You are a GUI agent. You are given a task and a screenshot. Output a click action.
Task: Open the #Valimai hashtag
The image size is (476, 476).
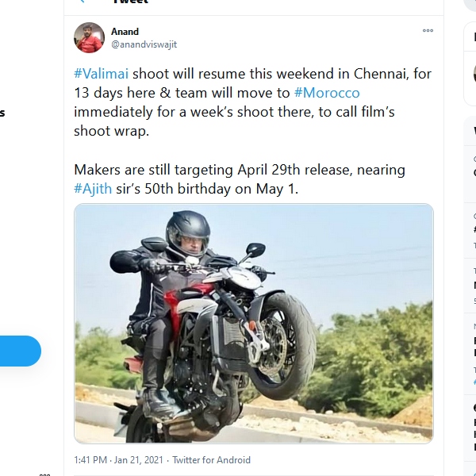pos(101,74)
